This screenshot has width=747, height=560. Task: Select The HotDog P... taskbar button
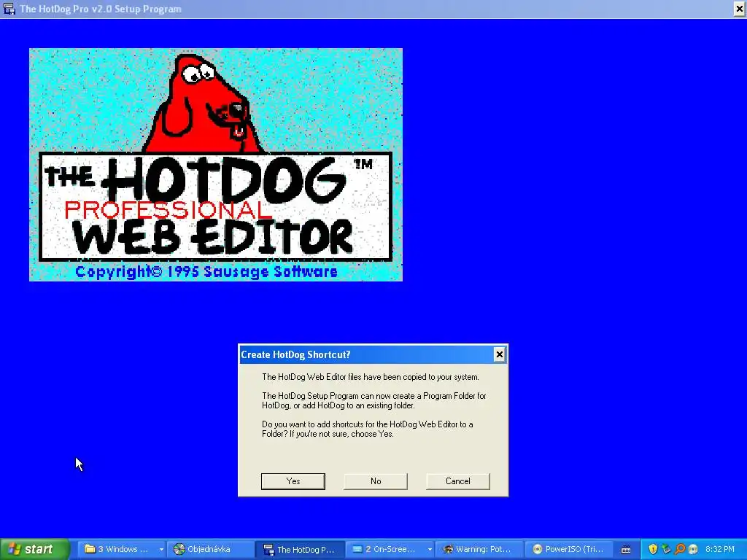[x=300, y=549]
